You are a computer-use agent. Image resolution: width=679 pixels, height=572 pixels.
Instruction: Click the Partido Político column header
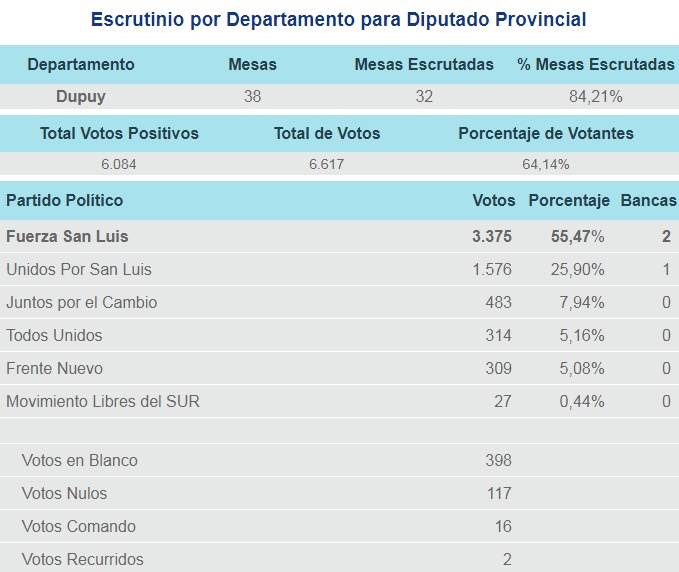65,200
